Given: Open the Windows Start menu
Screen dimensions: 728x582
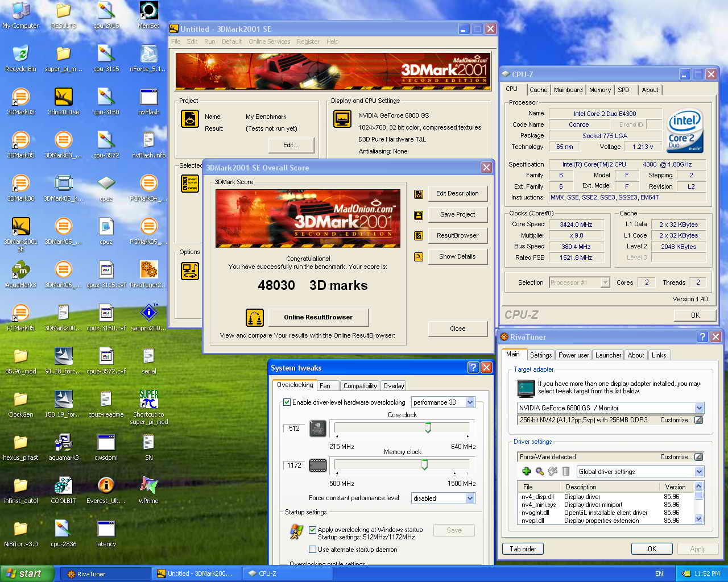Looking at the screenshot, I should (27, 573).
